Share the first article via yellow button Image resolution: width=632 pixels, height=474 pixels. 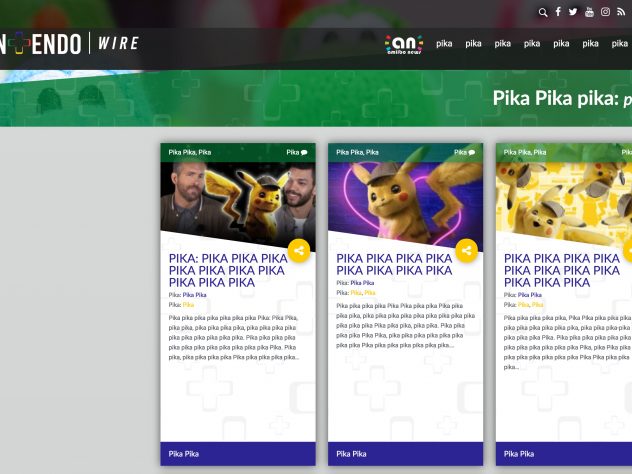tap(299, 251)
